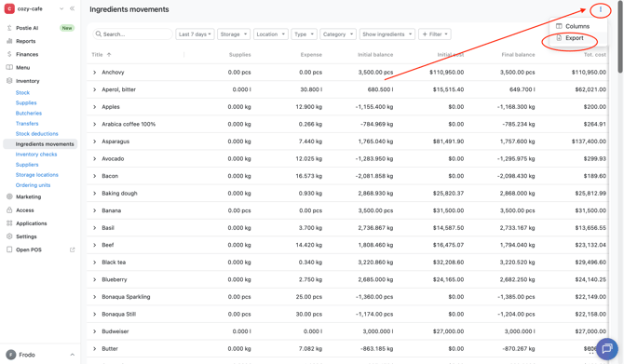Expand the Banana row
The width and height of the screenshot is (624, 364).
pos(94,210)
